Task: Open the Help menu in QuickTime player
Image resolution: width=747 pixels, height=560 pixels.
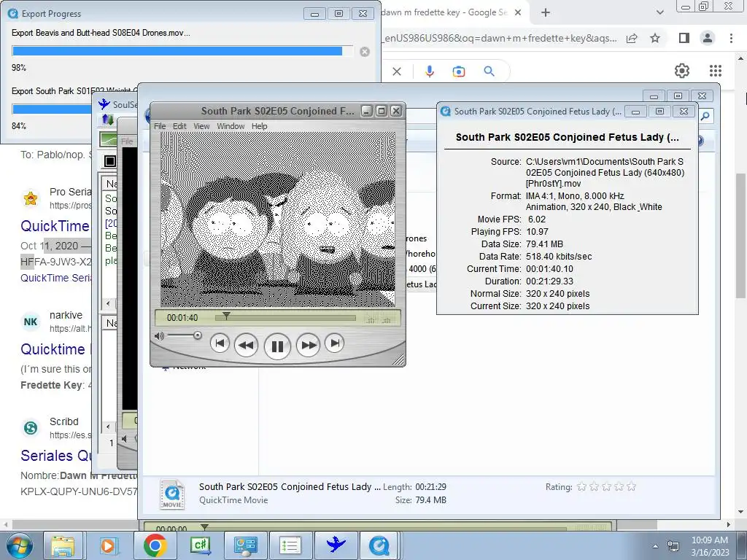Action: pos(260,126)
